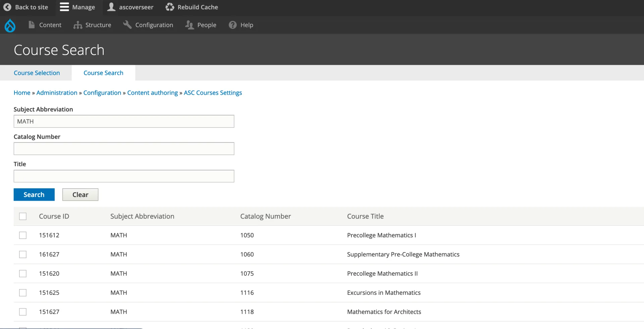Focus the Subject Abbreviation field containing MATH

(124, 122)
